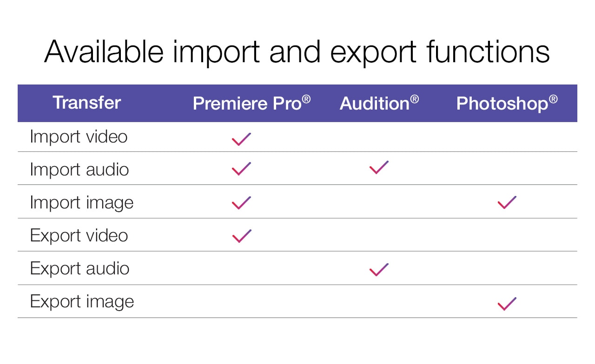Click the Export video row label
Image resolution: width=595 pixels, height=364 pixels.
click(x=79, y=235)
